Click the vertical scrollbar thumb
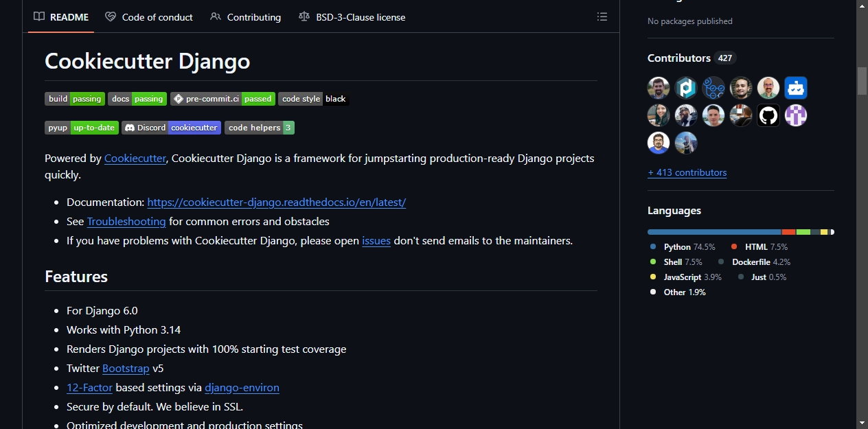 (x=862, y=80)
